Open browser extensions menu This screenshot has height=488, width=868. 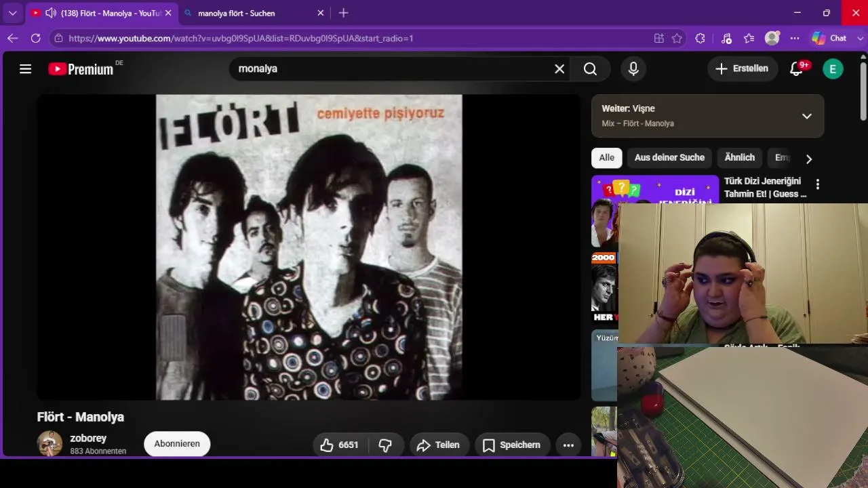(x=701, y=39)
